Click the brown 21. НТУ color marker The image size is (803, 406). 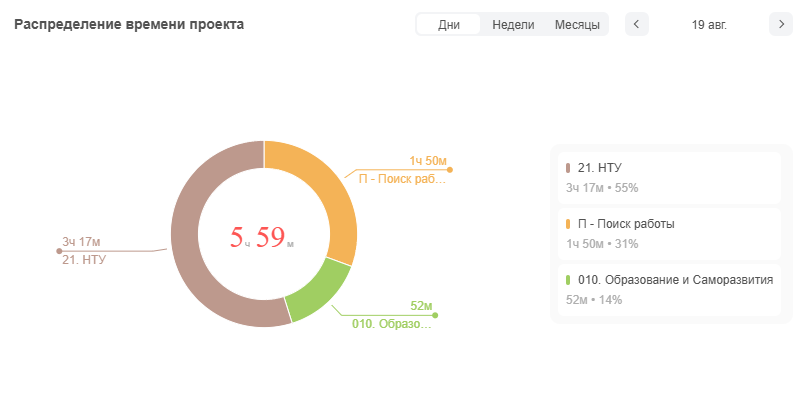[x=568, y=168]
